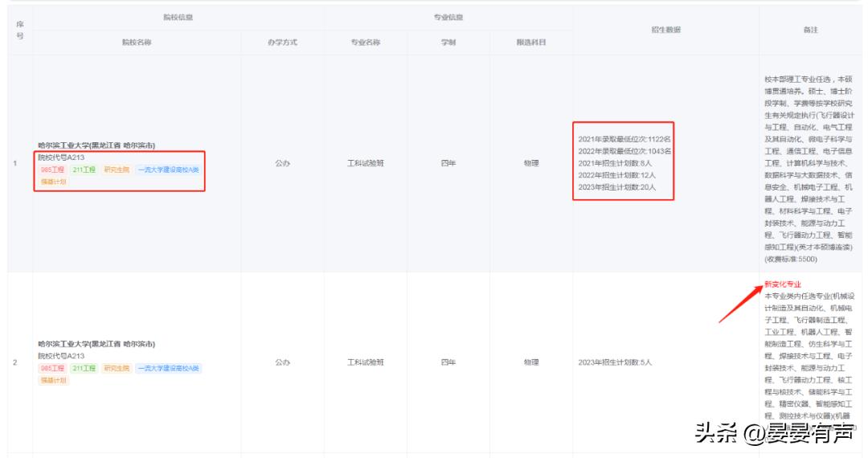The height and width of the screenshot is (458, 868).
Task: Click 2021年招生计划数:8人 line
Action: [x=615, y=163]
